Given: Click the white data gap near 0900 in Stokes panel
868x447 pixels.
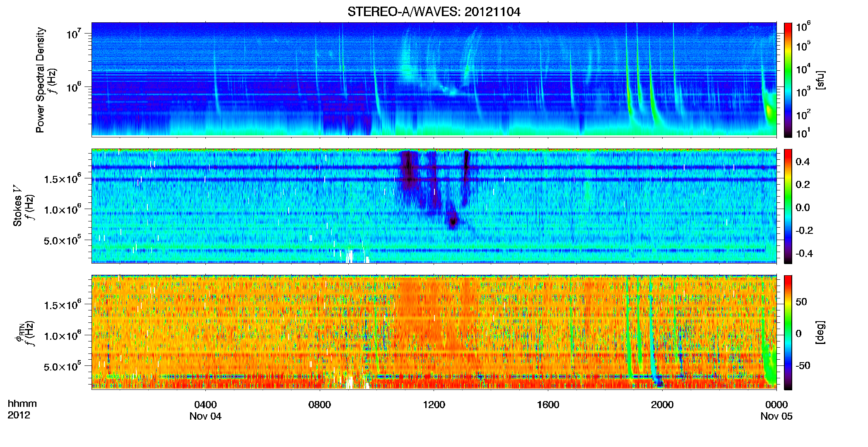Looking at the screenshot, I should [x=350, y=256].
